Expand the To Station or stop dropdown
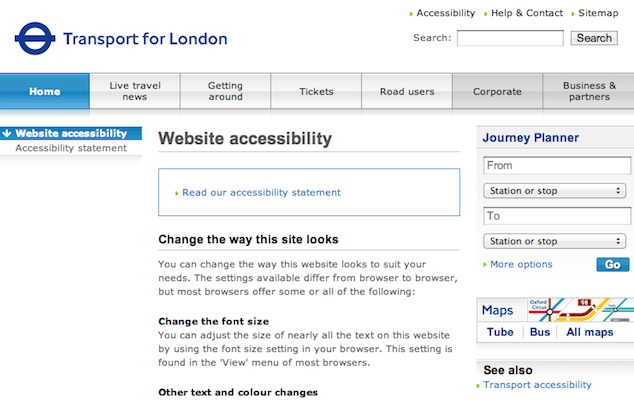 (554, 241)
